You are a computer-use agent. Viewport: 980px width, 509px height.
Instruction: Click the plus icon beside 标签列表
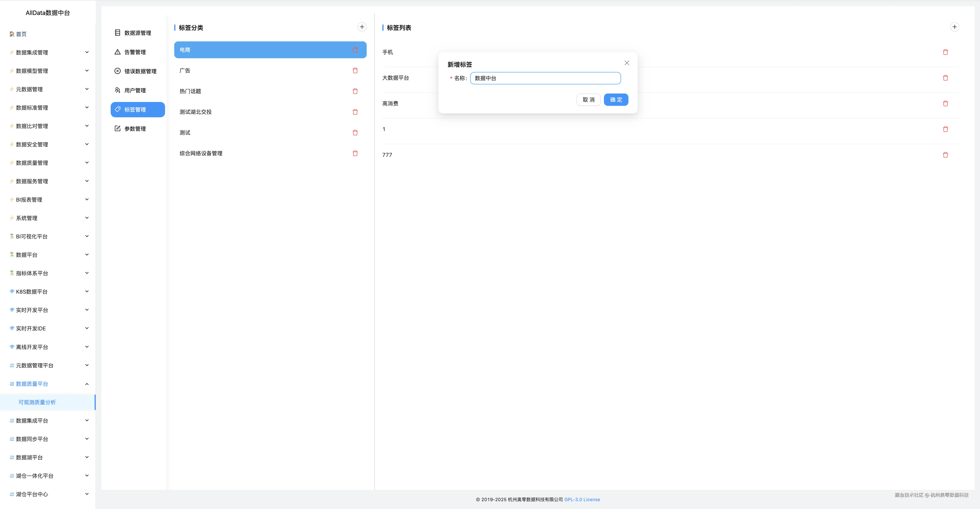point(954,27)
